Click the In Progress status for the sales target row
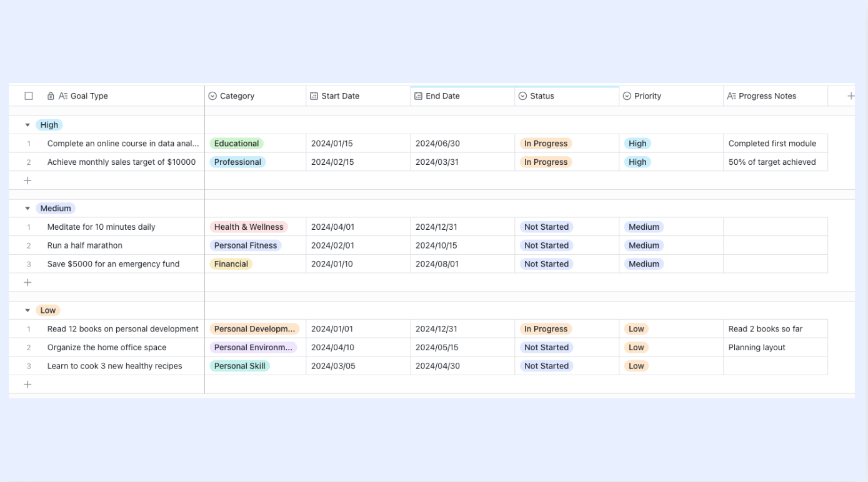The width and height of the screenshot is (868, 482). click(x=546, y=162)
